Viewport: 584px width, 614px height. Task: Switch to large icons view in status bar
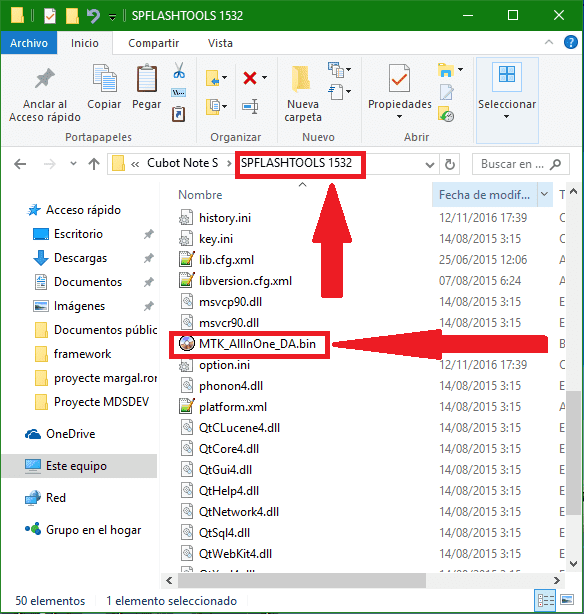pyautogui.click(x=567, y=600)
